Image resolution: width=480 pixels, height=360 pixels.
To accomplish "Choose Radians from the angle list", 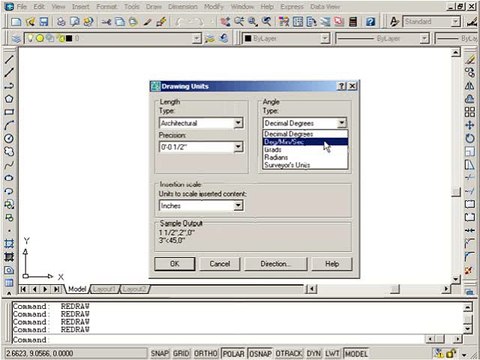I will point(305,157).
